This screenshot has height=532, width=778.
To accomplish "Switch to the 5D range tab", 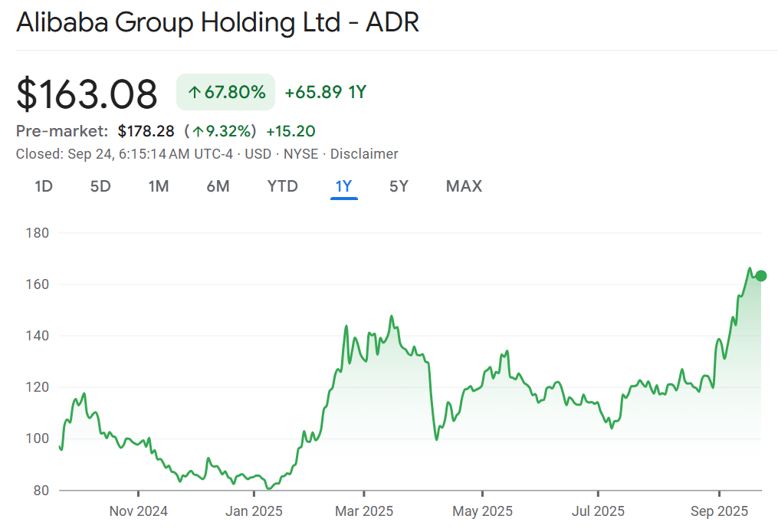I will click(100, 186).
